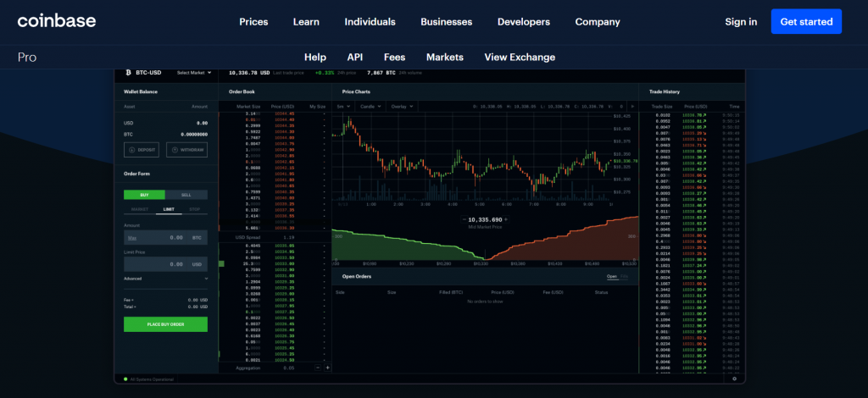Increase order book aggregation with plus
The height and width of the screenshot is (398, 868).
328,368
